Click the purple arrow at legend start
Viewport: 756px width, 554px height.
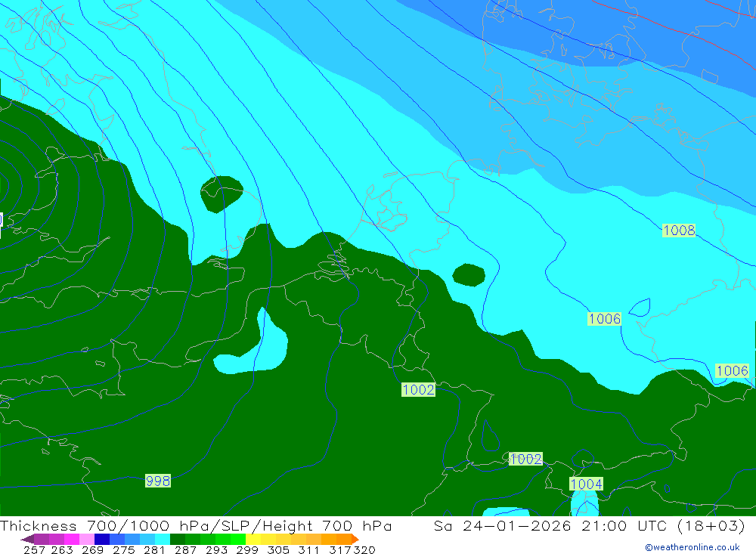pyautogui.click(x=27, y=539)
